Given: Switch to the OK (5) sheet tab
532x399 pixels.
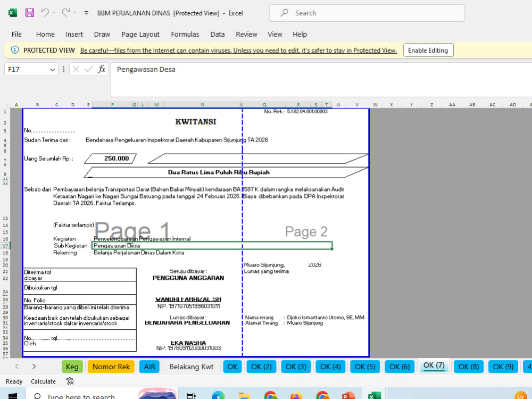Looking at the screenshot, I should tap(365, 367).
